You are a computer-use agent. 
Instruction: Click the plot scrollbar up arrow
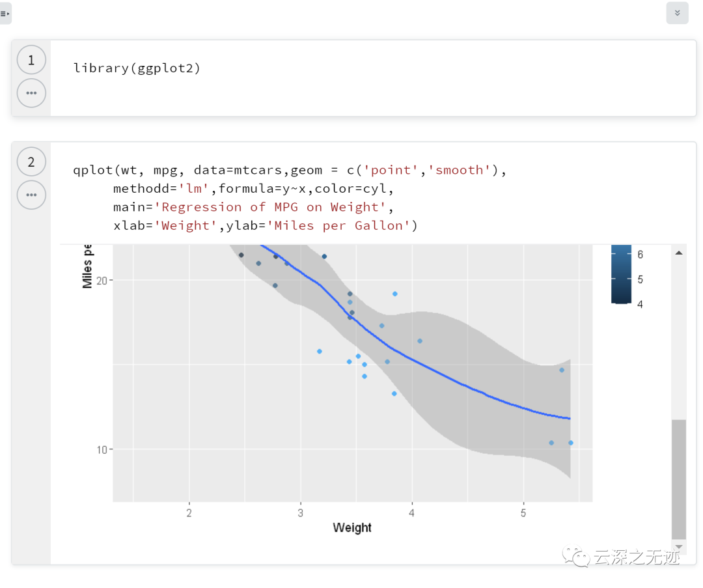[x=679, y=253]
